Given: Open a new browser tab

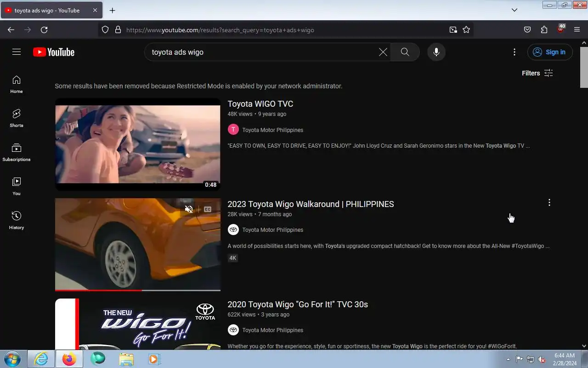Looking at the screenshot, I should pyautogui.click(x=113, y=10).
